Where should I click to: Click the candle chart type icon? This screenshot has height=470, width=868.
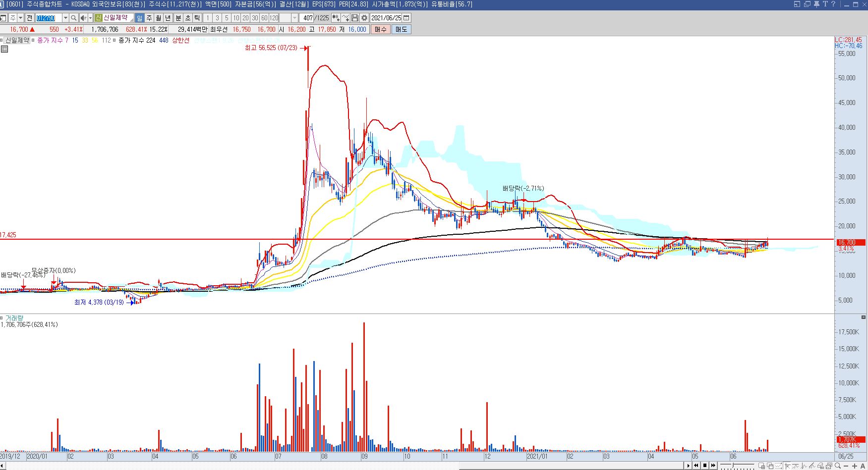tap(336, 18)
